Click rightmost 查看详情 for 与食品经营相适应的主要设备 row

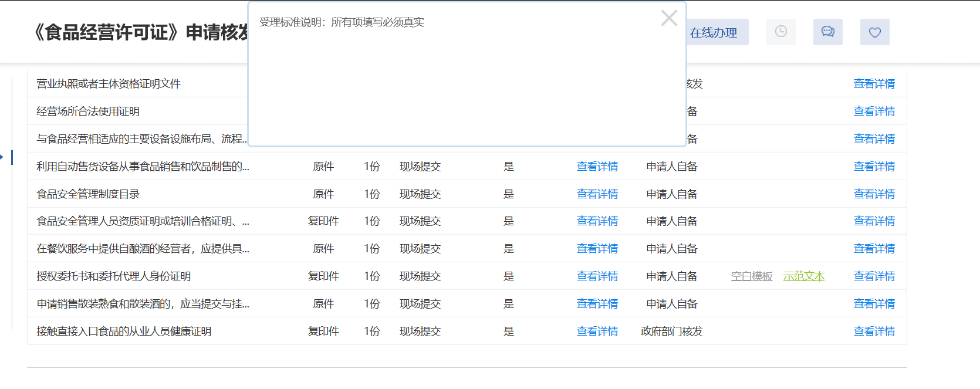(x=874, y=139)
